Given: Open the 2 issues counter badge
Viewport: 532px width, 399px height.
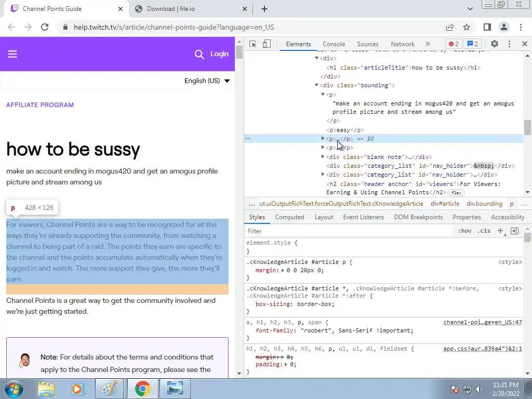Looking at the screenshot, I should coord(473,44).
